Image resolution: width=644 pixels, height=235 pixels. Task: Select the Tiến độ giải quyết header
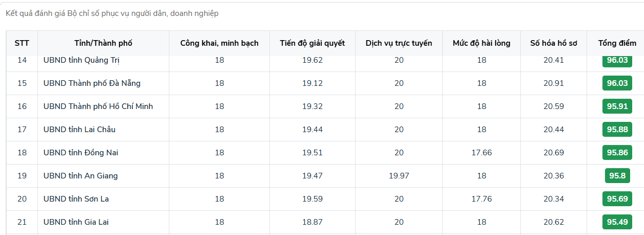pyautogui.click(x=312, y=43)
